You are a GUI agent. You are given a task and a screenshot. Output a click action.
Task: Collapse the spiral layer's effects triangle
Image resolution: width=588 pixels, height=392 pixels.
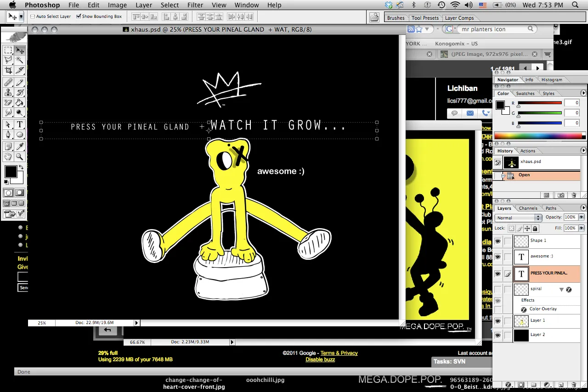(561, 290)
